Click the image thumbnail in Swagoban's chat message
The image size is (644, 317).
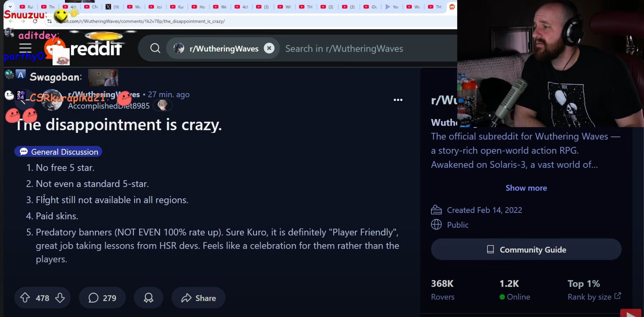pyautogui.click(x=103, y=77)
